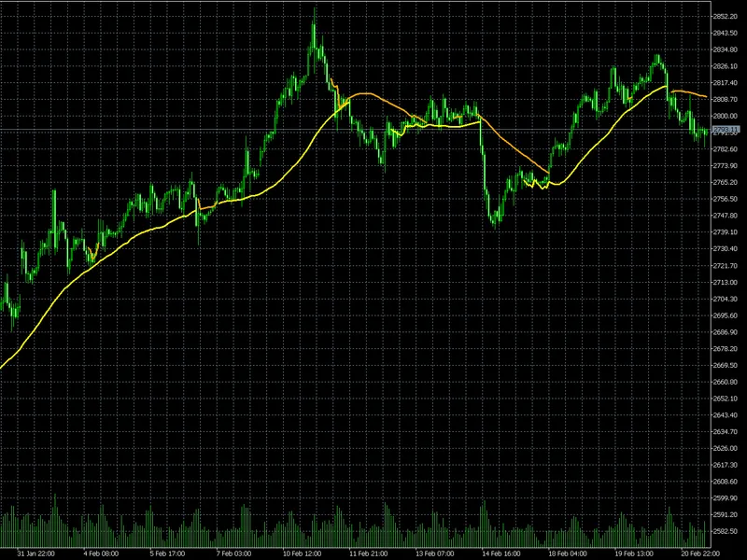Screen dimensions: 747x560
Task: Select the 2756.50 price axis value
Action: [x=726, y=199]
